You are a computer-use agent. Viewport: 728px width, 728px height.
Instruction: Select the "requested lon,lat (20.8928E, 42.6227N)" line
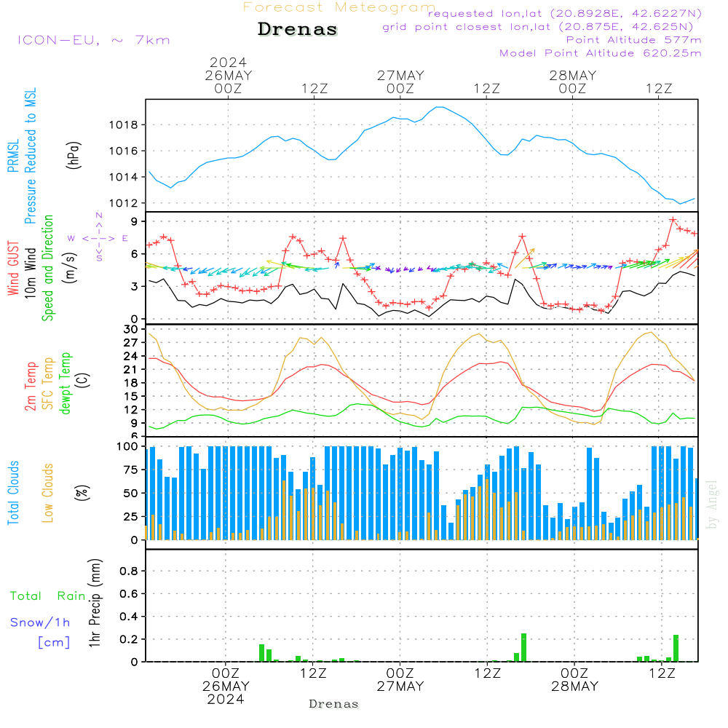click(x=565, y=13)
